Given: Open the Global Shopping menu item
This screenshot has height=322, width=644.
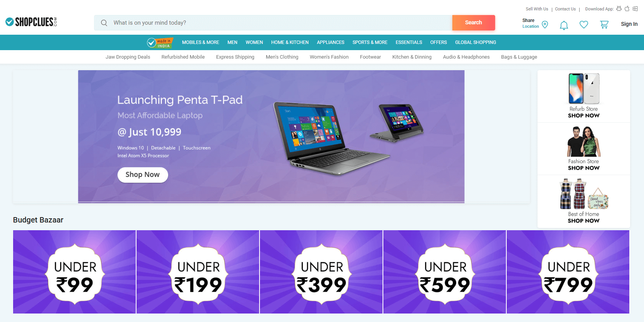Looking at the screenshot, I should 475,42.
